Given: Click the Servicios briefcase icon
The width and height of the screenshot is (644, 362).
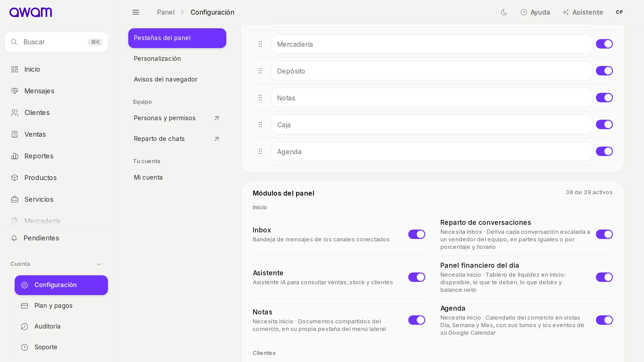Looking at the screenshot, I should click(15, 199).
